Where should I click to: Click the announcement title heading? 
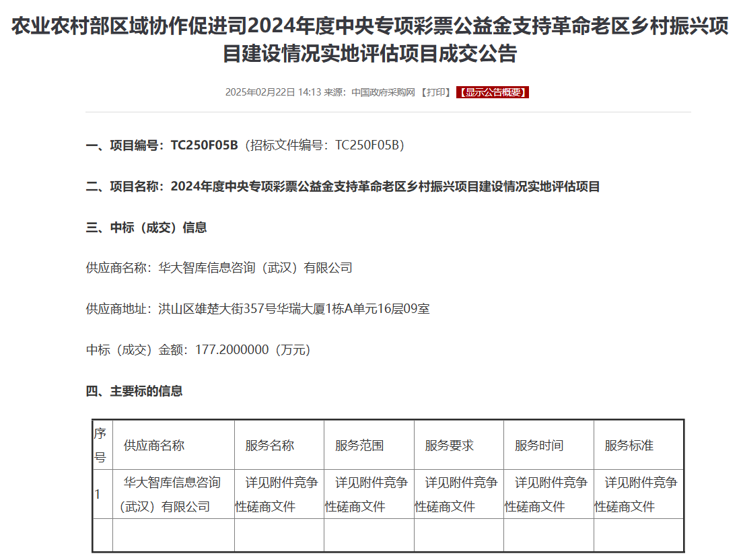(x=370, y=39)
